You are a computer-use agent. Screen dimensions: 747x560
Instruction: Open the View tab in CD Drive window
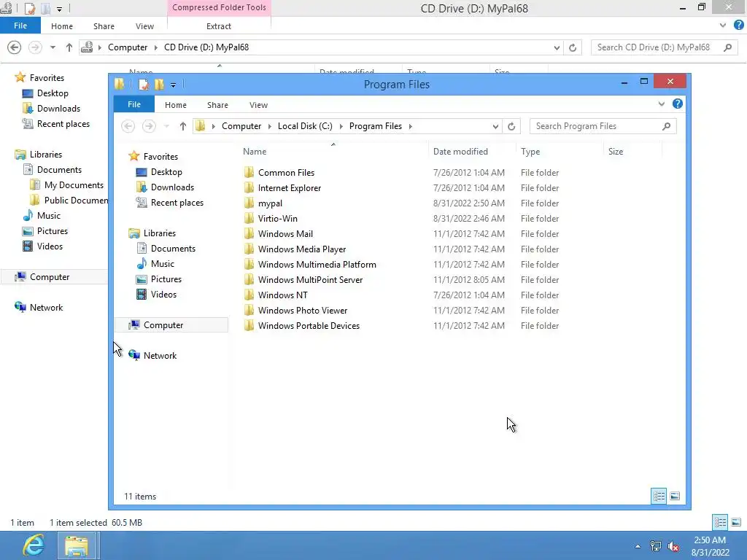point(144,26)
